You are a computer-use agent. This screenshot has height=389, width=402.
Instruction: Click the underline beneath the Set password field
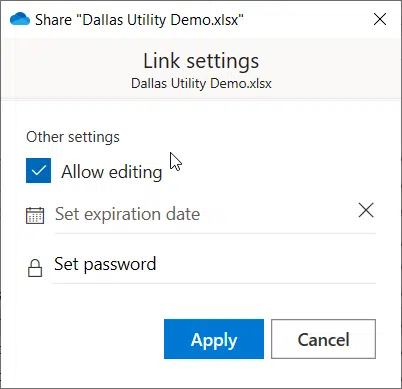tap(214, 283)
